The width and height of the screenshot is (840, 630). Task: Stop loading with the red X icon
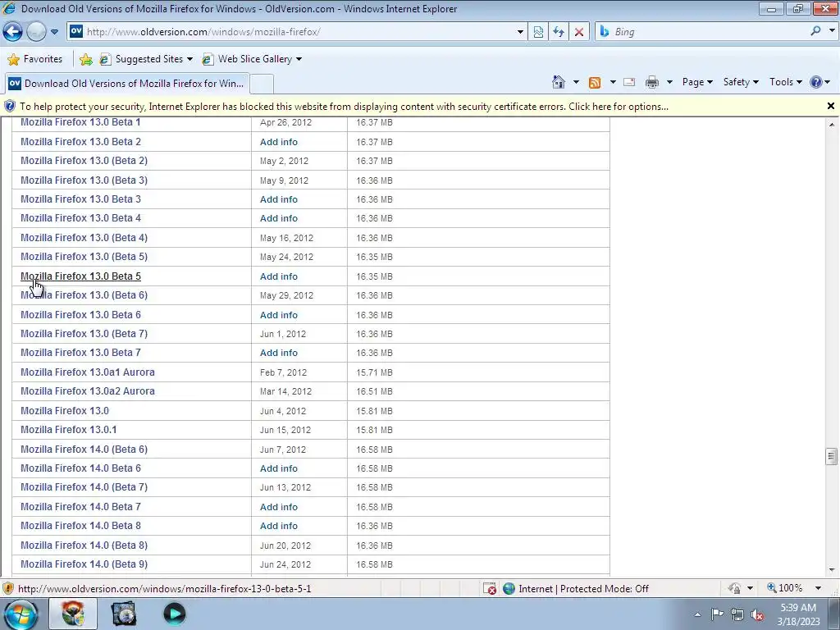click(x=579, y=32)
